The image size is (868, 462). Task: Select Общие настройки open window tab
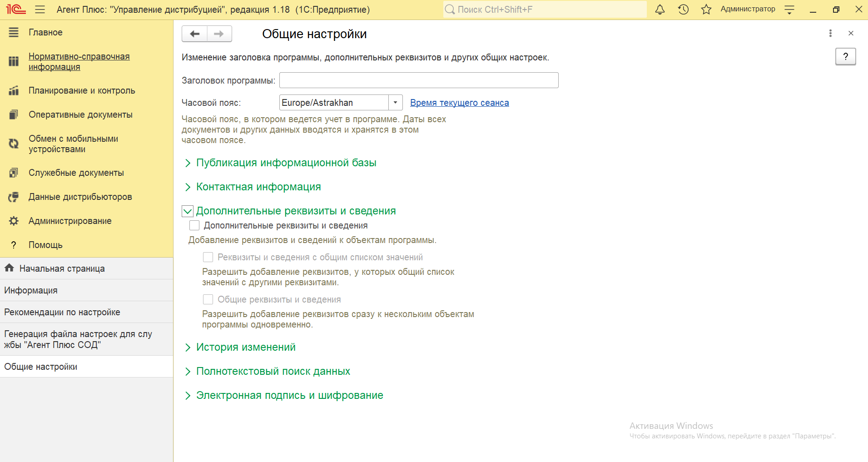point(86,367)
